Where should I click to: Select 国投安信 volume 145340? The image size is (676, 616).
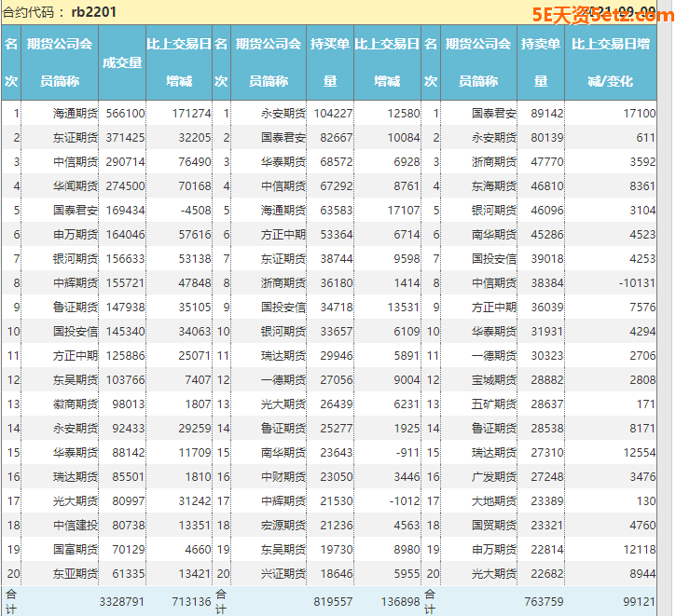126,331
